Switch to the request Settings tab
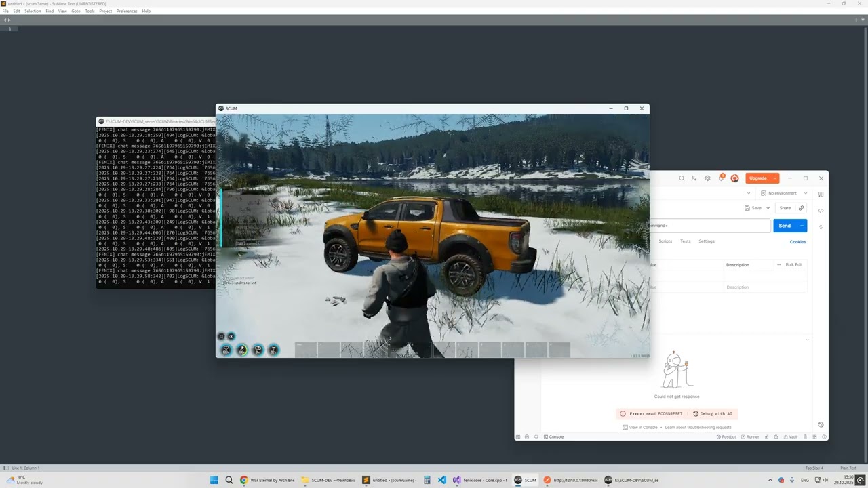 707,241
